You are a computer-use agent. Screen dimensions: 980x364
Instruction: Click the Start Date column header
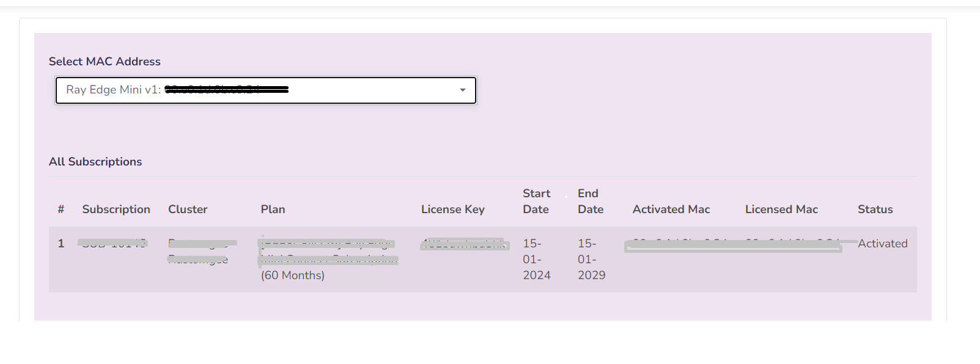(536, 202)
